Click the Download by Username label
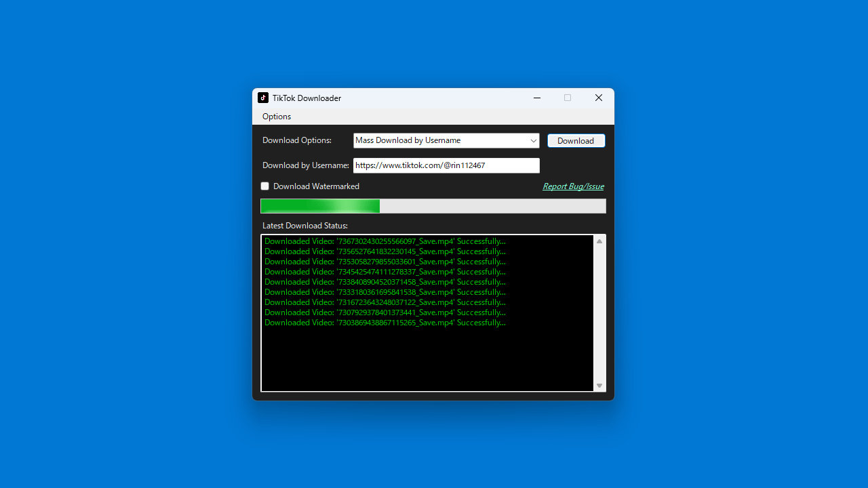The height and width of the screenshot is (488, 868). pyautogui.click(x=306, y=165)
